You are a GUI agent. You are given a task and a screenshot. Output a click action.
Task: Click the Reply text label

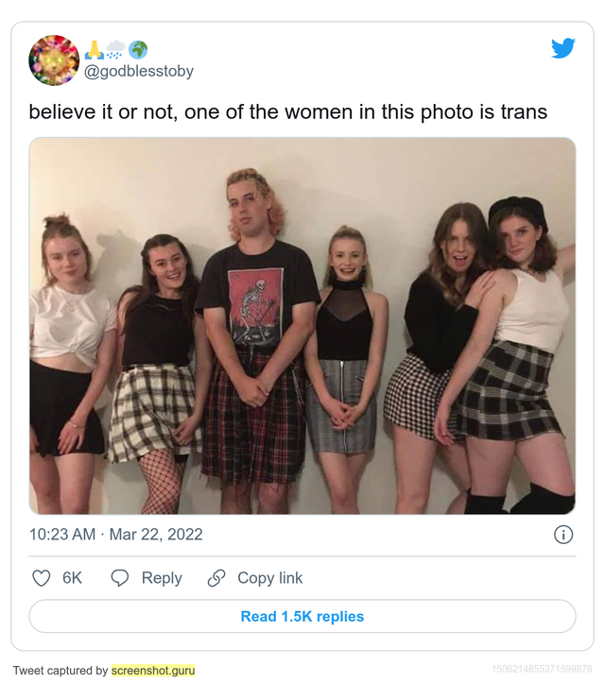[162, 578]
